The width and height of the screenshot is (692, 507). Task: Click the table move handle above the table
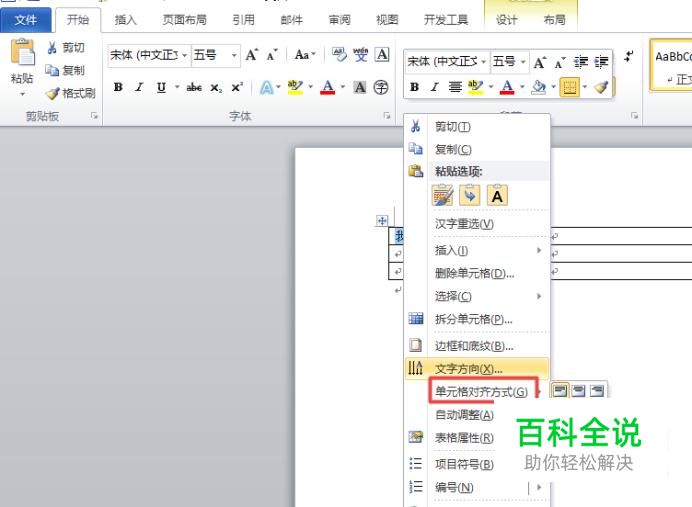tap(382, 221)
